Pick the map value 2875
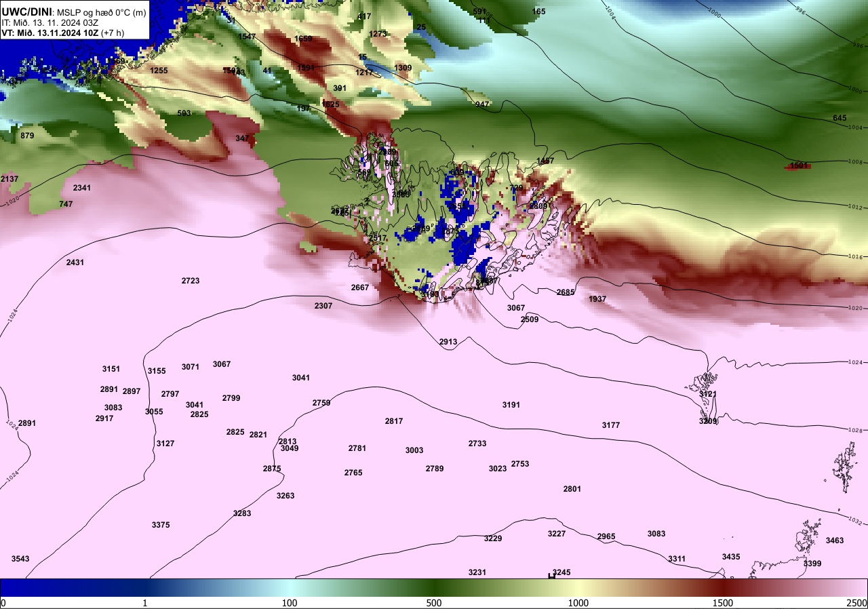This screenshot has width=868, height=609. (x=272, y=469)
